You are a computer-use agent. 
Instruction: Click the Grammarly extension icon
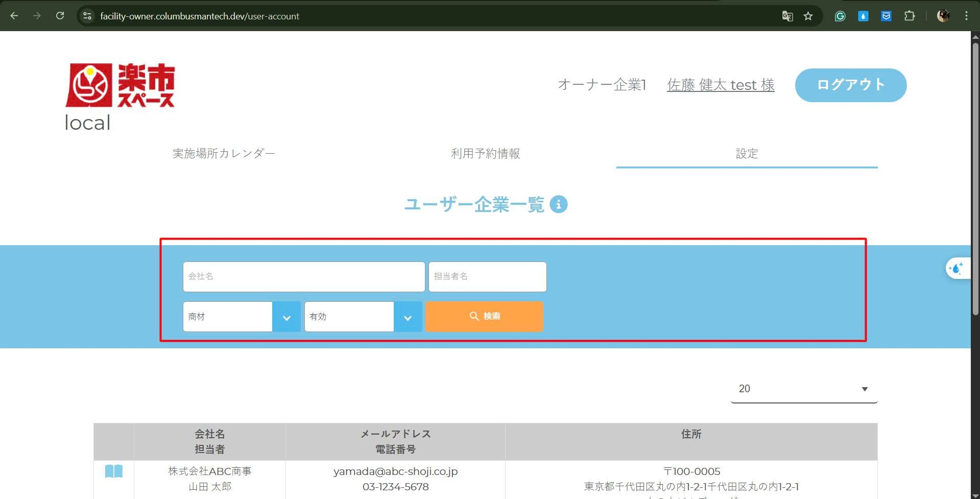tap(840, 16)
